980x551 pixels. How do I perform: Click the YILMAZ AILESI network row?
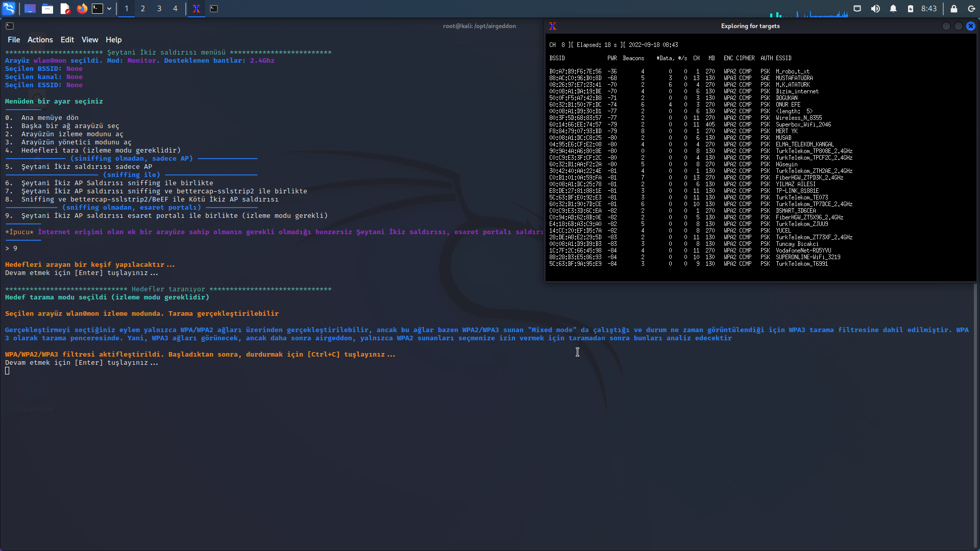click(682, 184)
